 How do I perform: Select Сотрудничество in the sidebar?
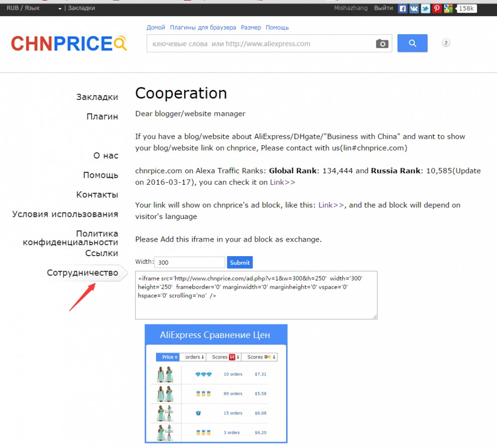tap(82, 273)
